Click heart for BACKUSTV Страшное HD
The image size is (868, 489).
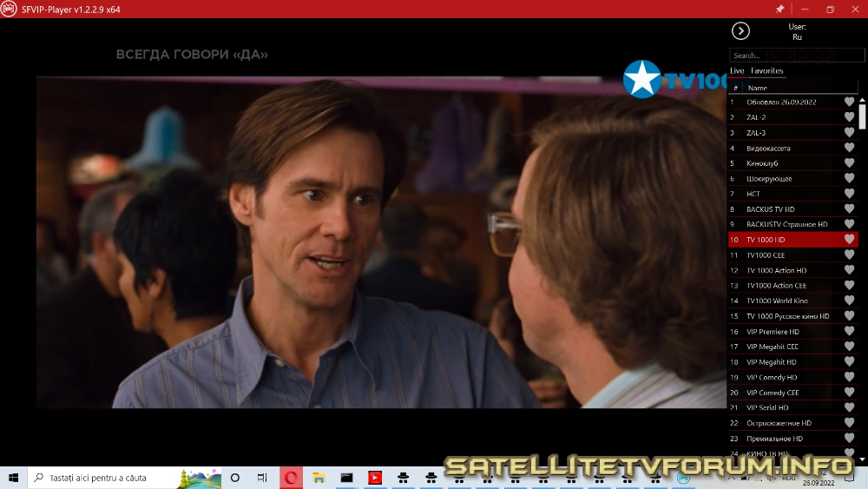coord(849,224)
